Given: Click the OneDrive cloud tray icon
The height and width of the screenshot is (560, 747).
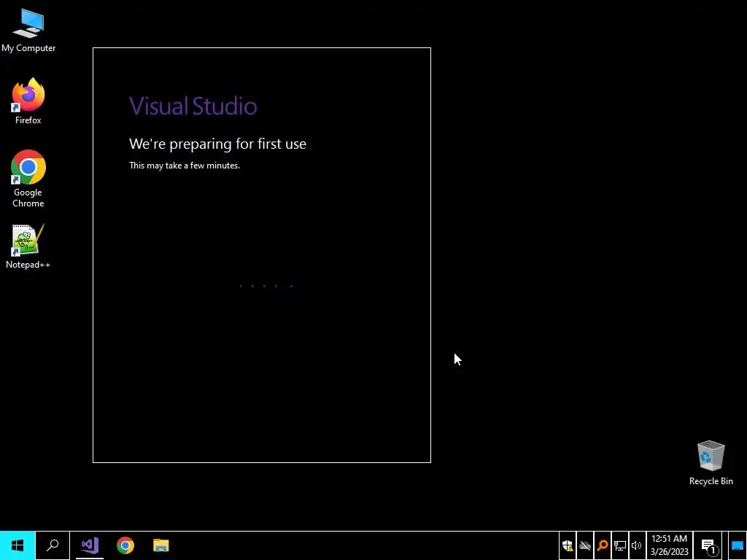Looking at the screenshot, I should coord(585,545).
